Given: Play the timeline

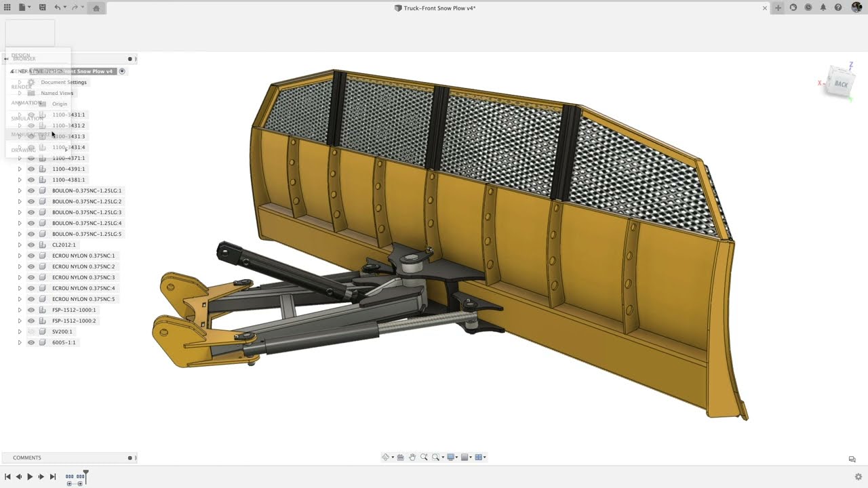Looking at the screenshot, I should point(30,477).
